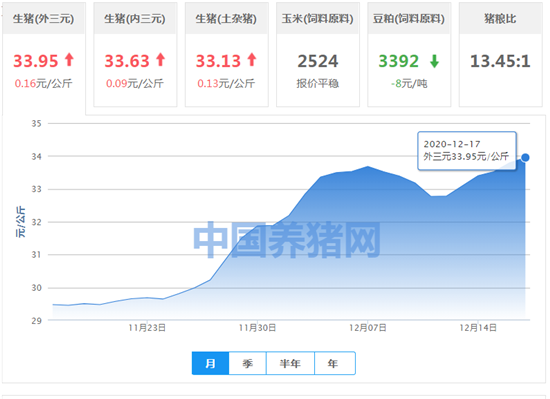The width and height of the screenshot is (550, 399).
Task: Click the 11月30日 axis date label
Action: tap(257, 328)
